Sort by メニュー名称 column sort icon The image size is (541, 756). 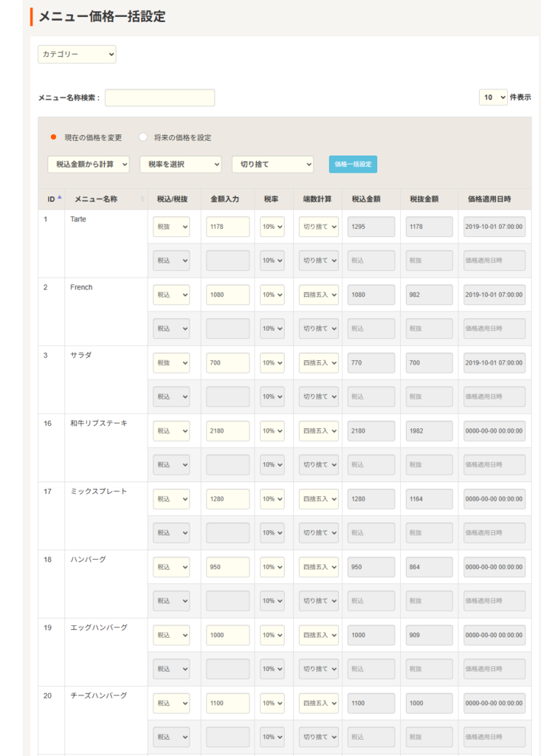142,199
